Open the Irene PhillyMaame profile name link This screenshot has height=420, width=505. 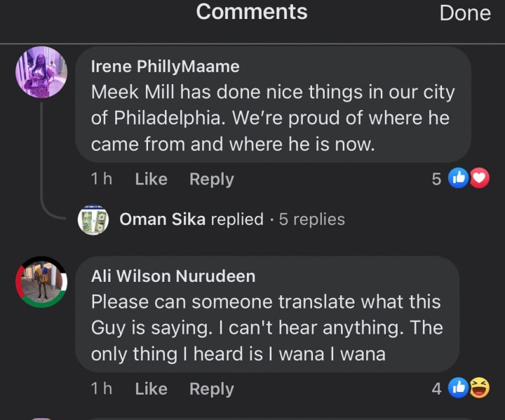click(x=165, y=67)
